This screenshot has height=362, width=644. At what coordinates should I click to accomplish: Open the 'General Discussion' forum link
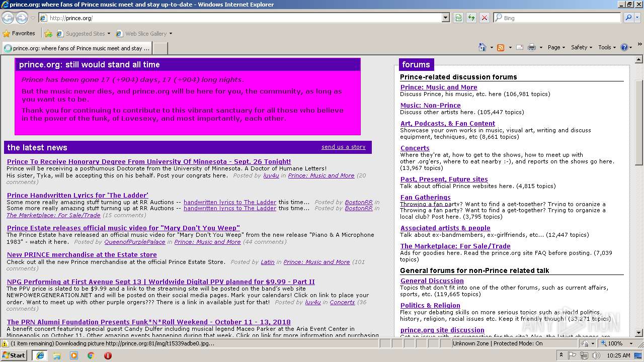[x=432, y=281]
